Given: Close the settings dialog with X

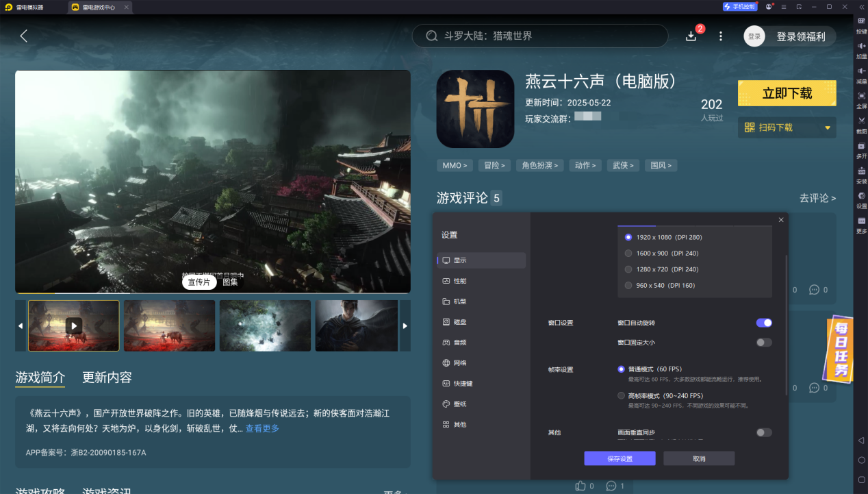Looking at the screenshot, I should [781, 220].
